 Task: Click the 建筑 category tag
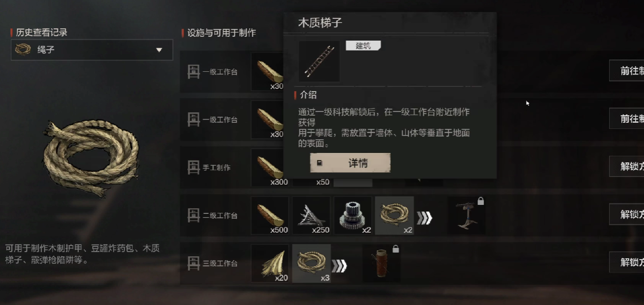363,46
